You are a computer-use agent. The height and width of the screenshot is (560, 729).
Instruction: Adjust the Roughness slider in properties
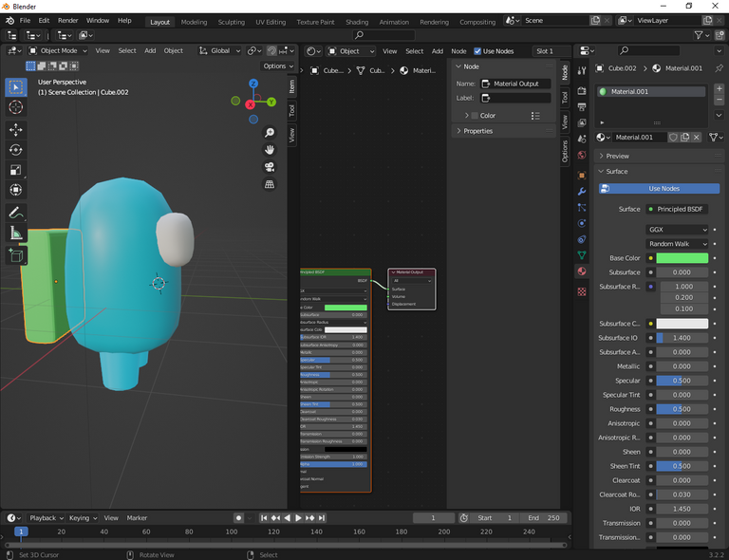pyautogui.click(x=682, y=409)
